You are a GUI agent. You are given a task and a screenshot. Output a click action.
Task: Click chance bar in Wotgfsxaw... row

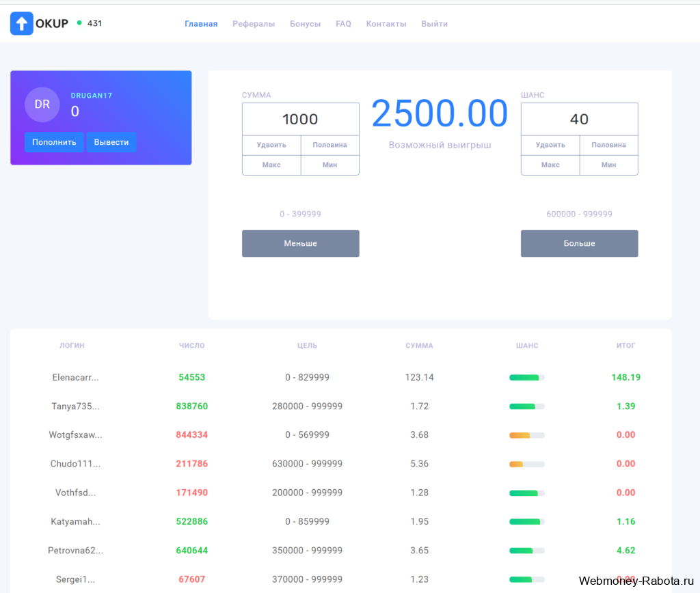click(x=527, y=435)
